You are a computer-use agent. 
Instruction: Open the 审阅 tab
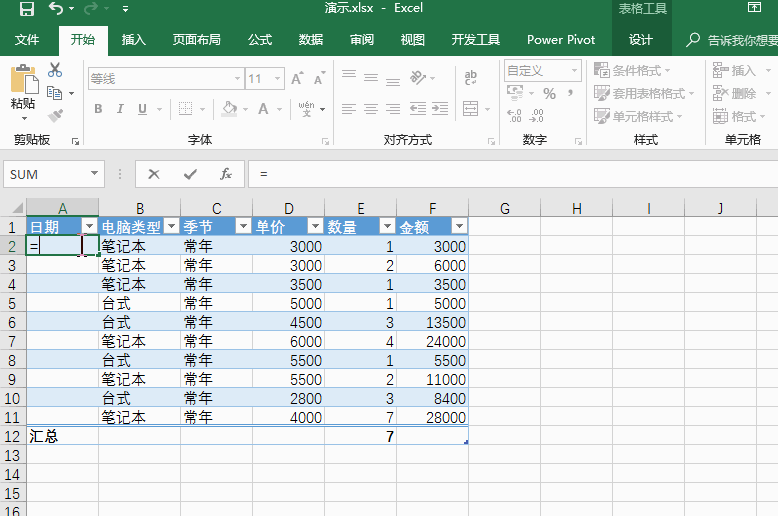pos(362,40)
